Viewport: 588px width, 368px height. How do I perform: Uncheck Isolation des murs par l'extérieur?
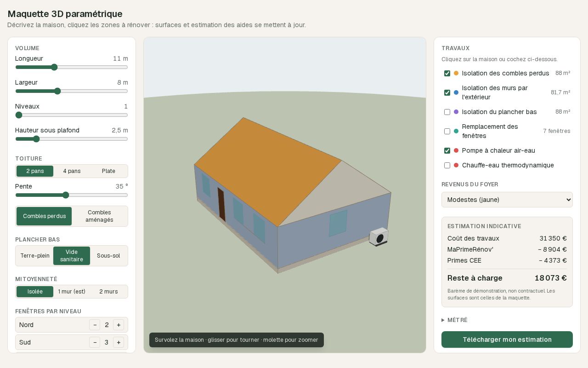tap(447, 92)
